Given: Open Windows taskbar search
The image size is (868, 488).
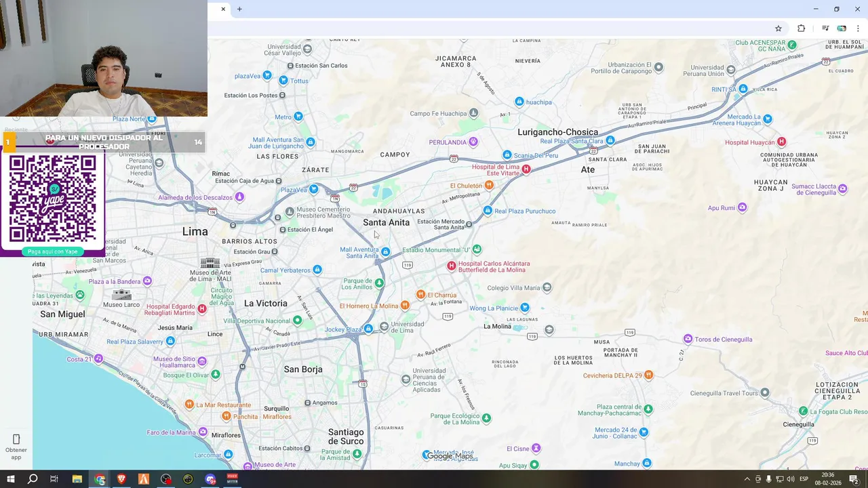Looking at the screenshot, I should 33,479.
